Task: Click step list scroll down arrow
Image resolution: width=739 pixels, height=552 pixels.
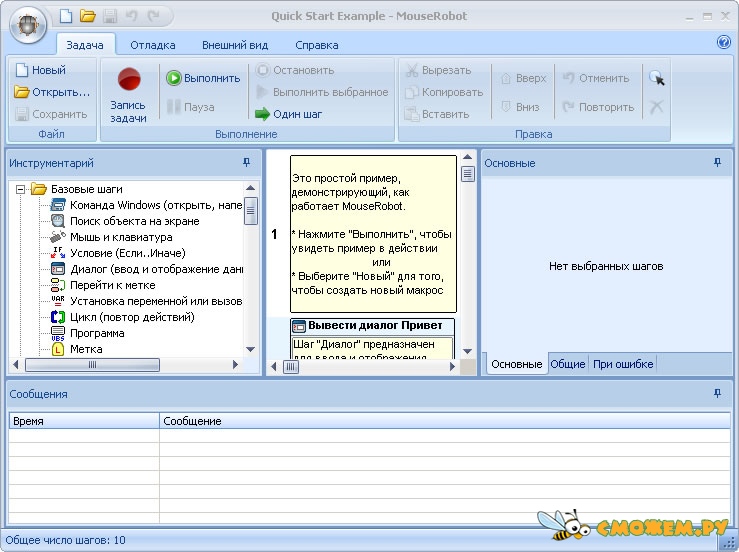Action: [x=468, y=352]
